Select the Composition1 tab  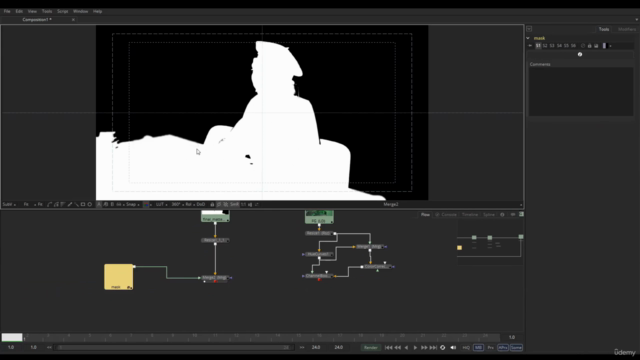[37, 20]
